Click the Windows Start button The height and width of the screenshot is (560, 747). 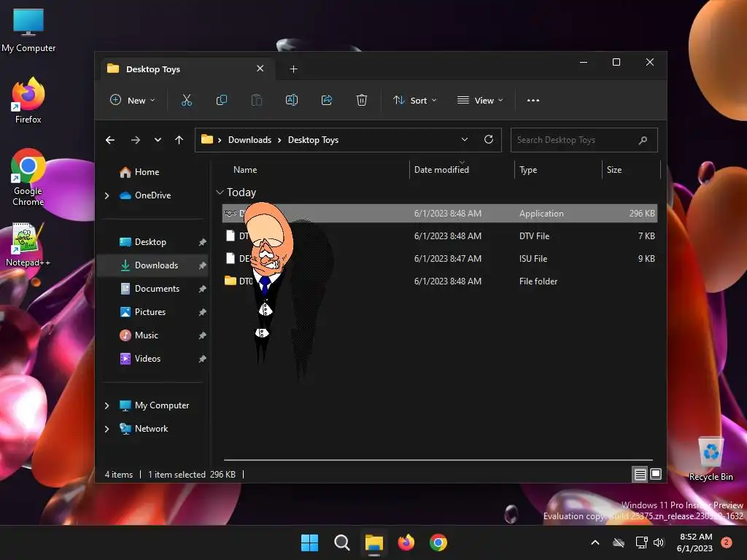309,542
